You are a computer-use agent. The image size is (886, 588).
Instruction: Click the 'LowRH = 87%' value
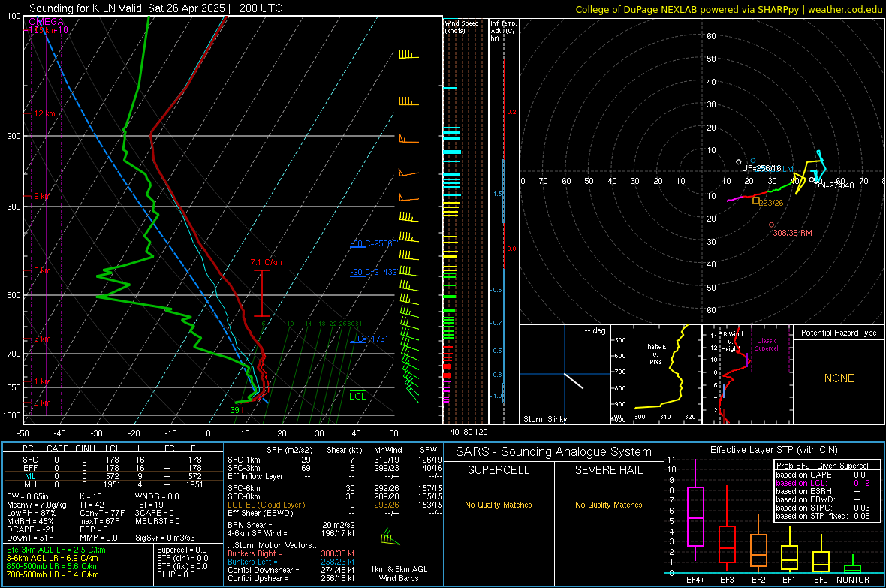pos(31,514)
